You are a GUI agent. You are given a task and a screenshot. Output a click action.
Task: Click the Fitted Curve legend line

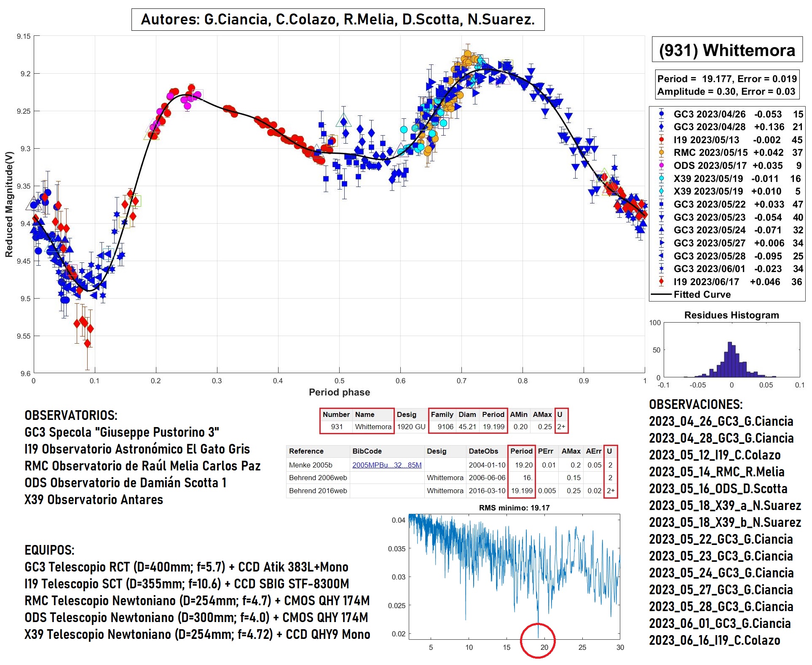tap(661, 294)
